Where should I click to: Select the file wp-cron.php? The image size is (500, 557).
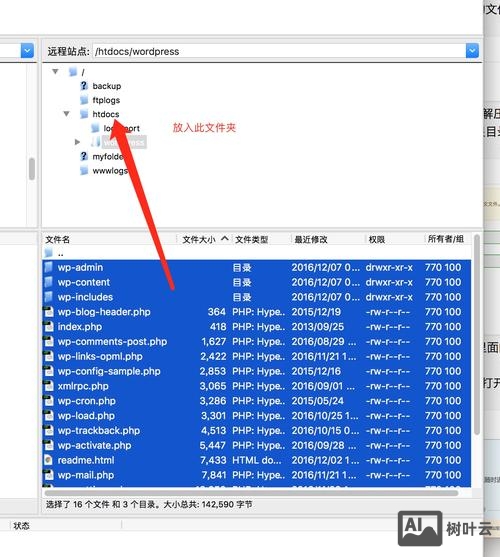click(87, 401)
